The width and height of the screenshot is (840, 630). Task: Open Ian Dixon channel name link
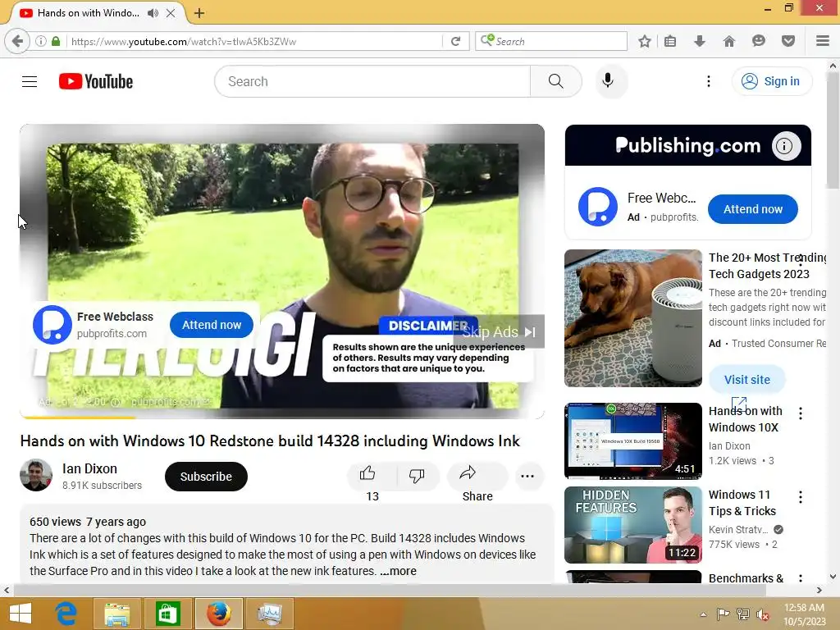click(89, 468)
